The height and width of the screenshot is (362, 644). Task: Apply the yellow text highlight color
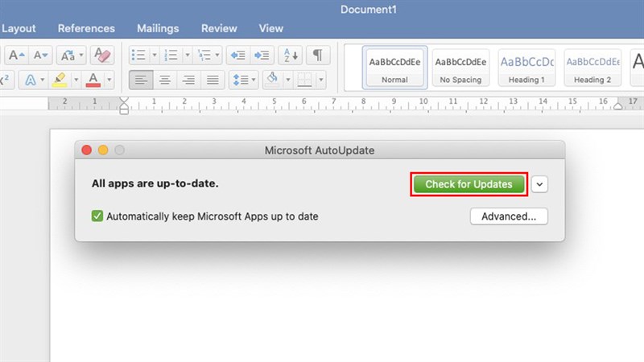[60, 80]
